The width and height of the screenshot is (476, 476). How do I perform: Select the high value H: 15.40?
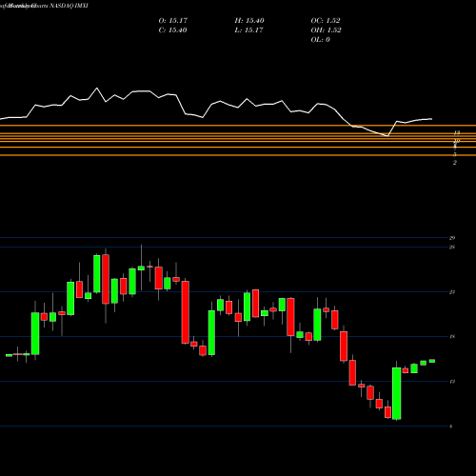(249, 21)
